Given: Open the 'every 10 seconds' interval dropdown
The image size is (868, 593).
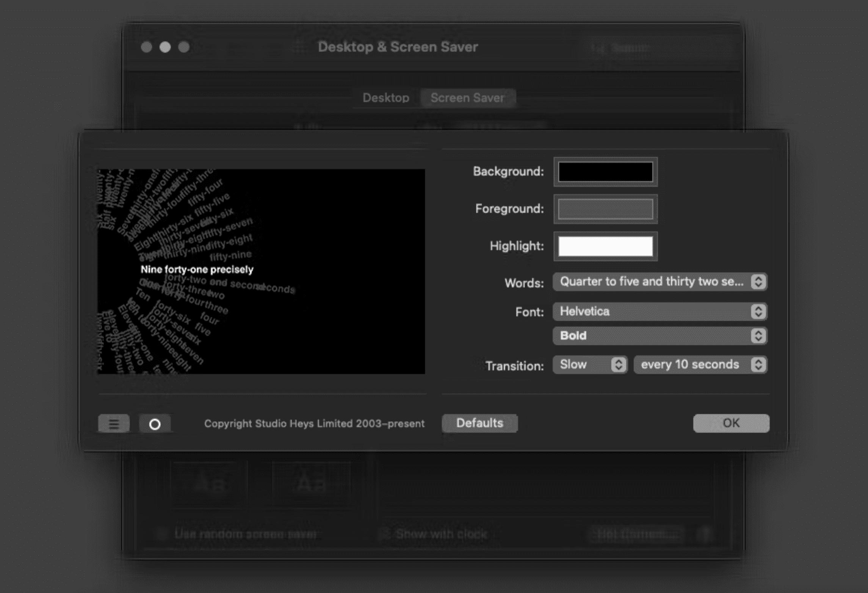Looking at the screenshot, I should [x=700, y=364].
